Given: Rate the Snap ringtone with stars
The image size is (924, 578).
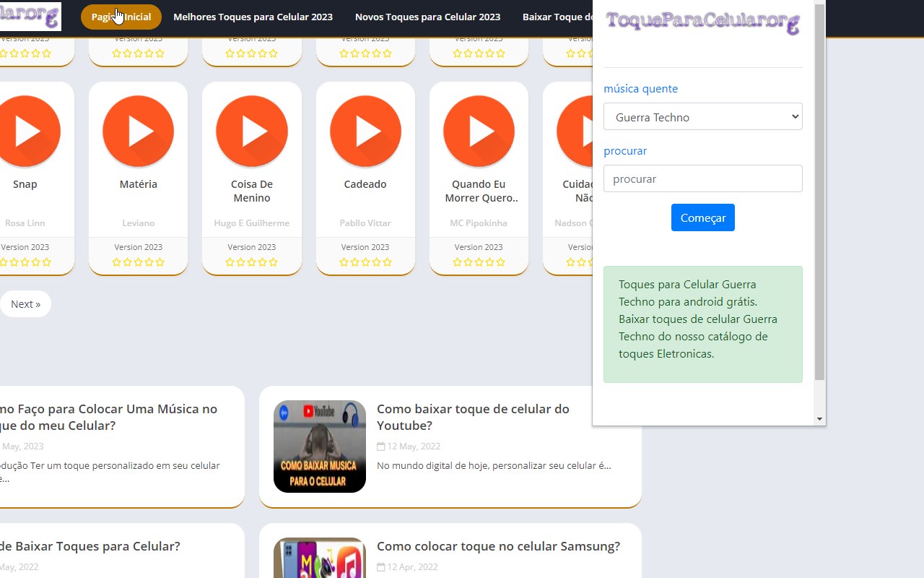Looking at the screenshot, I should (25, 262).
